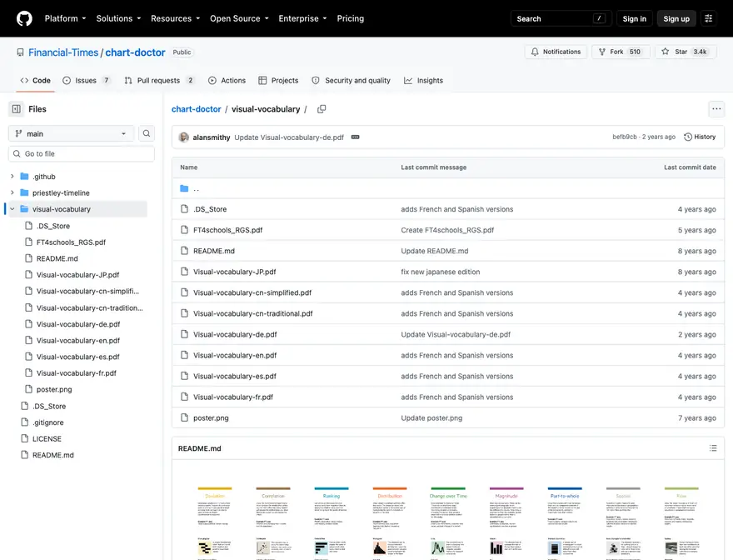Open the Financial-Times organization link
The height and width of the screenshot is (560, 733).
click(63, 52)
